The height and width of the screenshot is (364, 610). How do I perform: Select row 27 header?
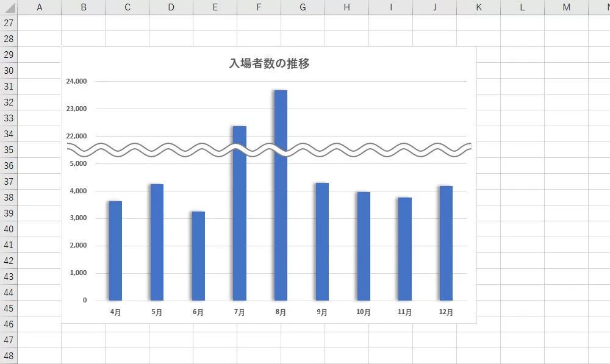(x=9, y=23)
